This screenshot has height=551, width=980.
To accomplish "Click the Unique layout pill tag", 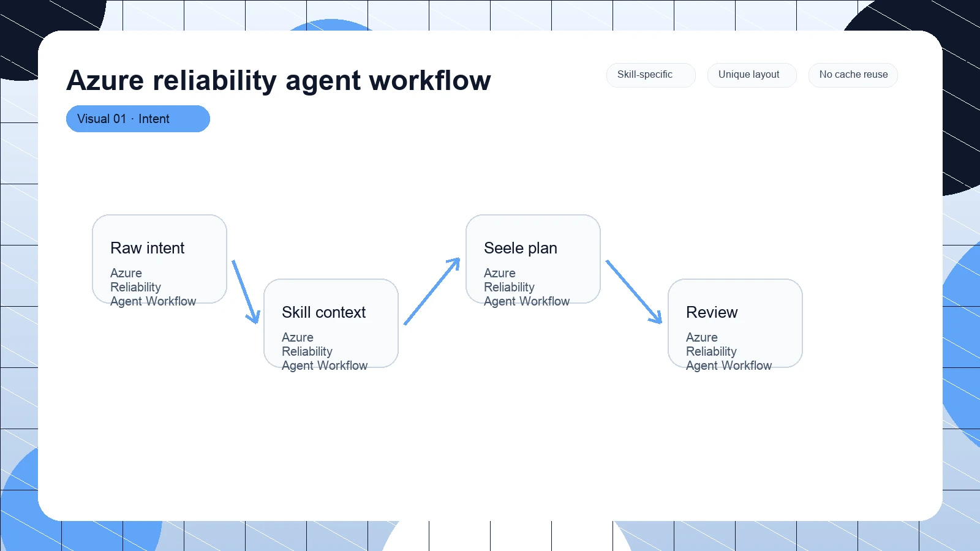I will pos(752,75).
